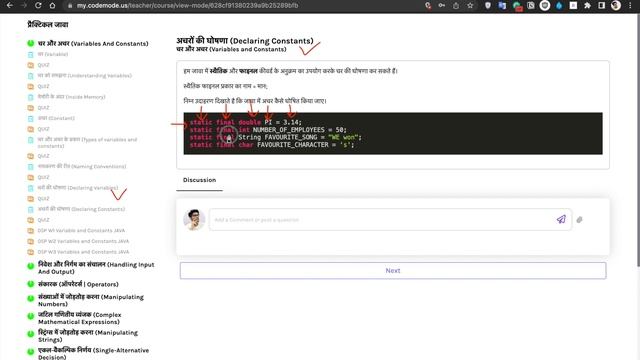This screenshot has width=640, height=360.
Task: Open the Inside Memory lesson
Action: pos(71,97)
